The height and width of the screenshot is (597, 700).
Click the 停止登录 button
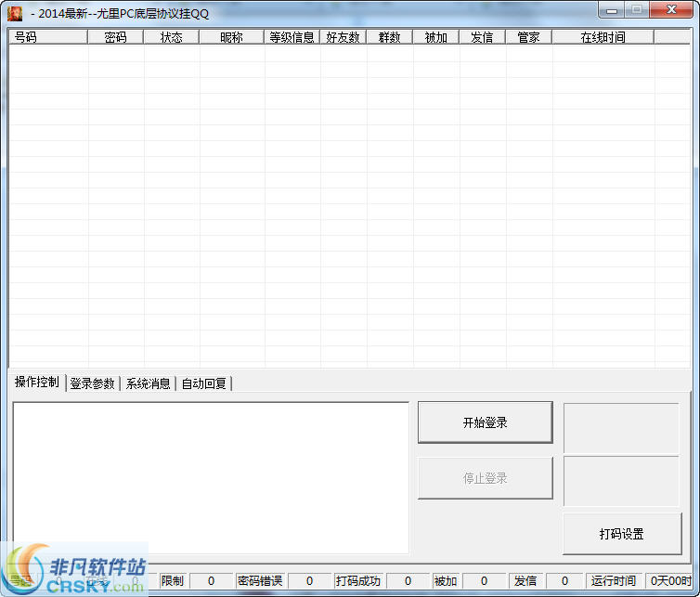(x=486, y=478)
